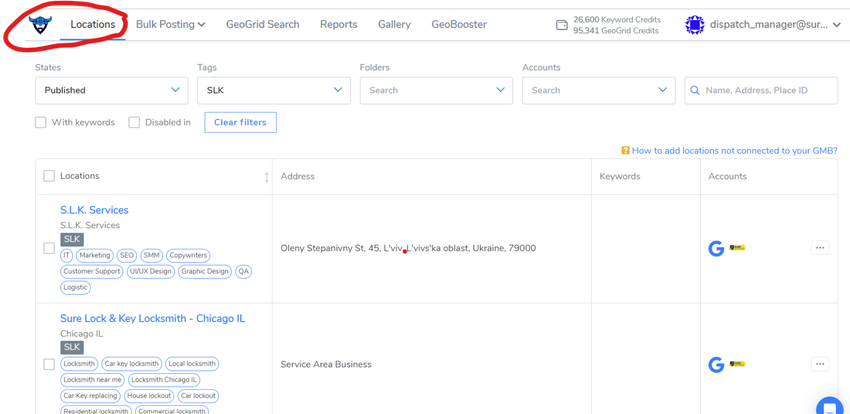The width and height of the screenshot is (850, 414).
Task: Click the Car key locksmith chip
Action: [132, 364]
